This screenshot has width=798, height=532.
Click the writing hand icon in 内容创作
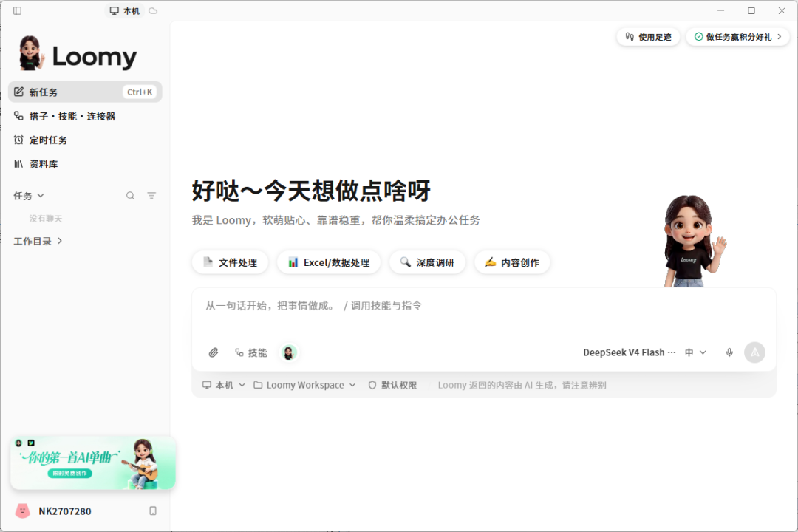[490, 262]
